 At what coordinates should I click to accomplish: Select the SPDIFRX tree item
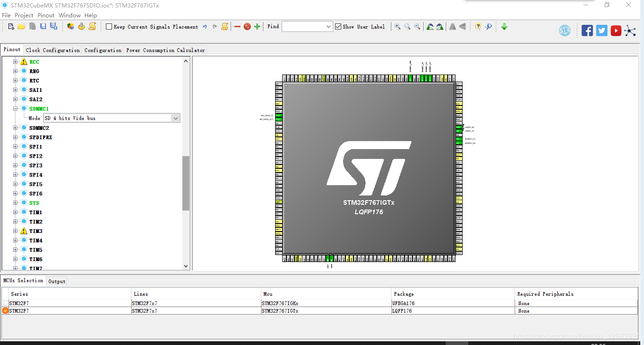click(41, 137)
